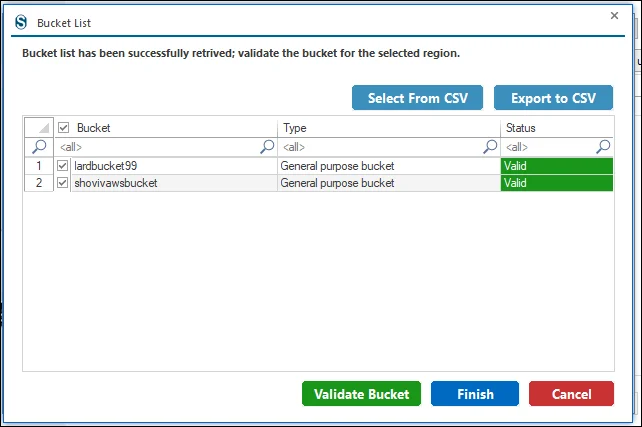
Task: Select the shovivawsbucket bucket name cell
Action: tap(174, 183)
